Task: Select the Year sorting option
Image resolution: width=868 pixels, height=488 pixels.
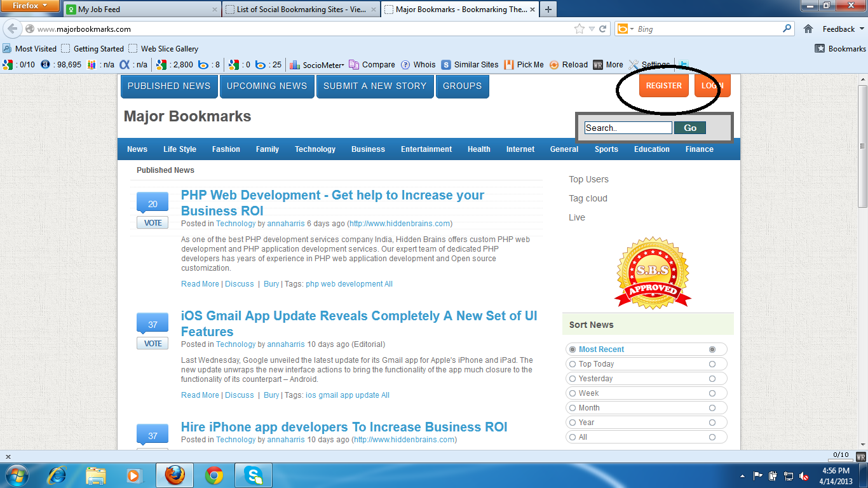Action: pos(574,422)
